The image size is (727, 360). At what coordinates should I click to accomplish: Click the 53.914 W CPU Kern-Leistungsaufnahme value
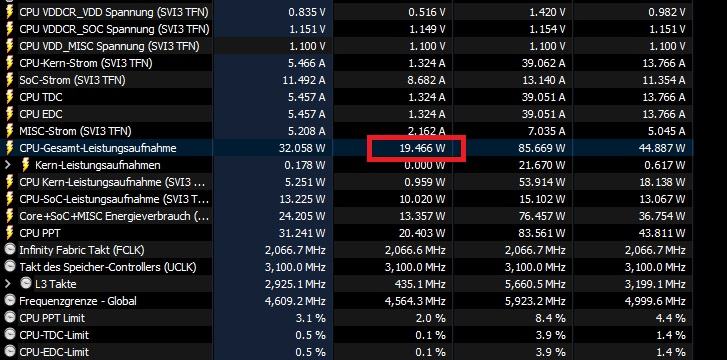(x=542, y=182)
